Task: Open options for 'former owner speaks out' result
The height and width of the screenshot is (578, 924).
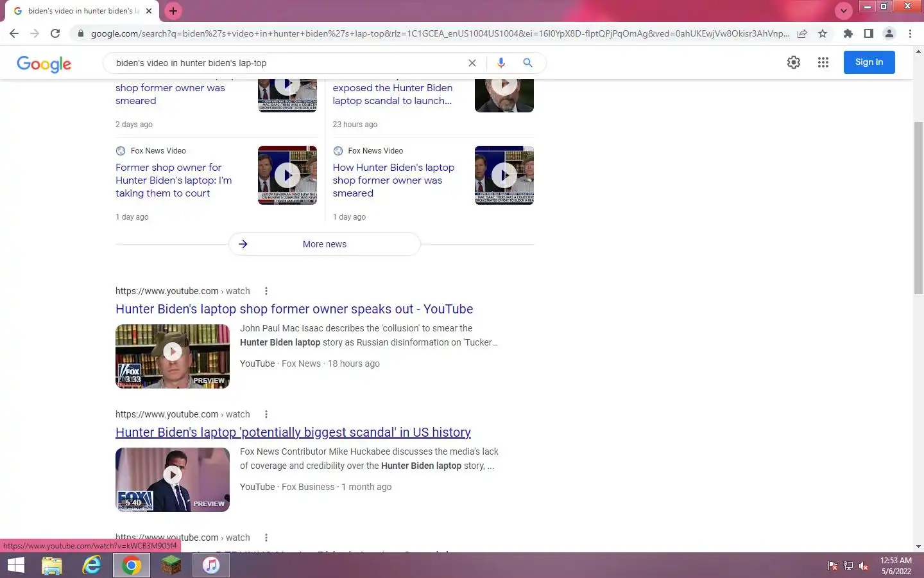Action: click(x=266, y=291)
